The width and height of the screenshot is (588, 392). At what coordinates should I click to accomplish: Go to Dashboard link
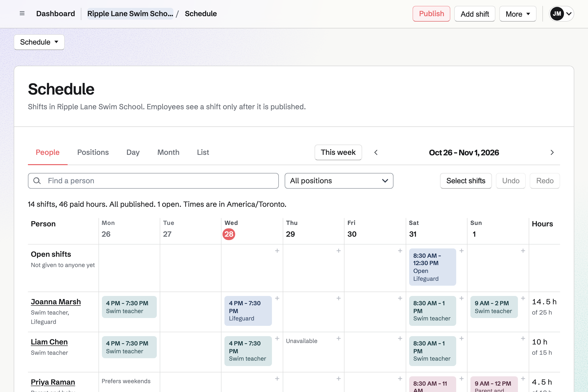point(56,13)
